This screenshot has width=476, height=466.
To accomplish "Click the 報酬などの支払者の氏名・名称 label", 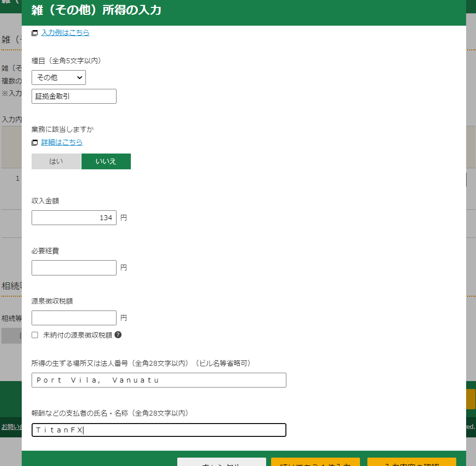I will (x=110, y=413).
